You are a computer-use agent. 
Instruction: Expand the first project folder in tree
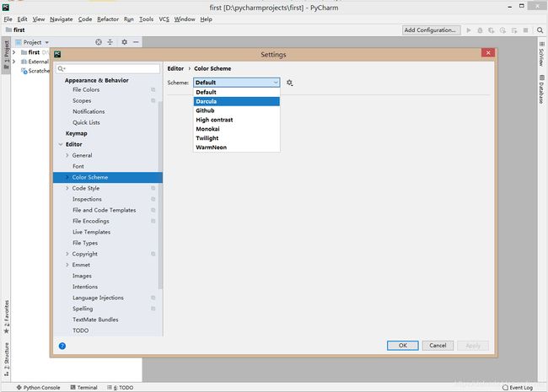point(14,52)
